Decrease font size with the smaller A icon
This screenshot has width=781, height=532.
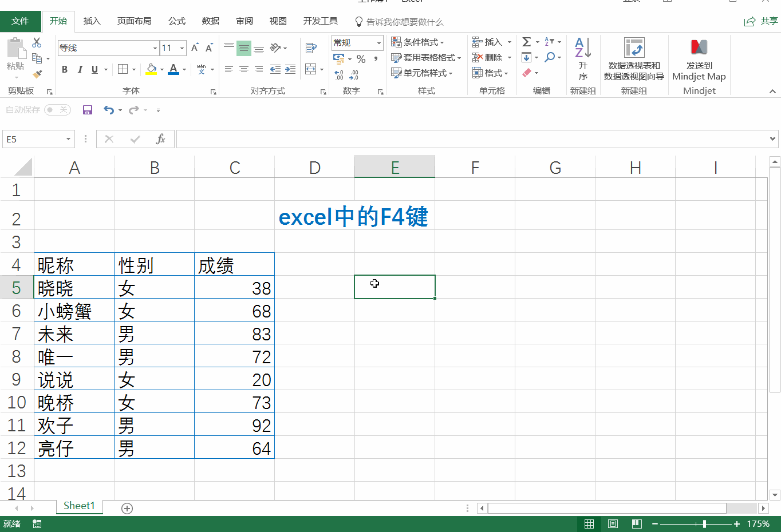(209, 47)
